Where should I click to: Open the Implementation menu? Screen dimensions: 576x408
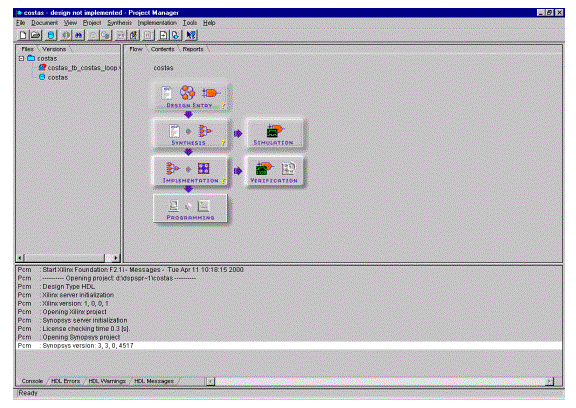point(157,23)
